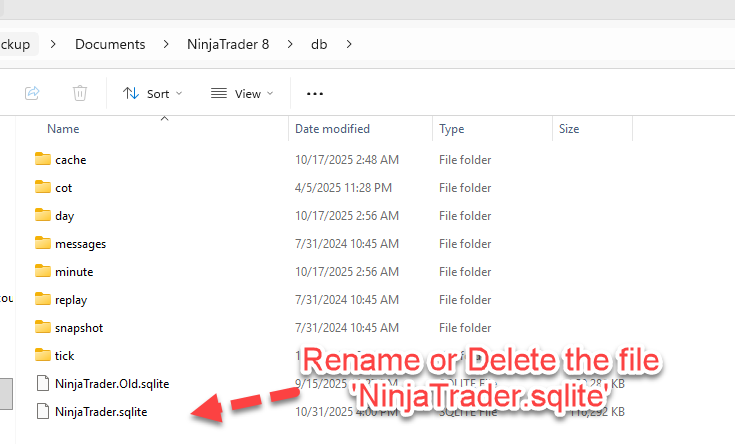
Task: Navigate to Documents in the breadcrumb
Action: (110, 44)
